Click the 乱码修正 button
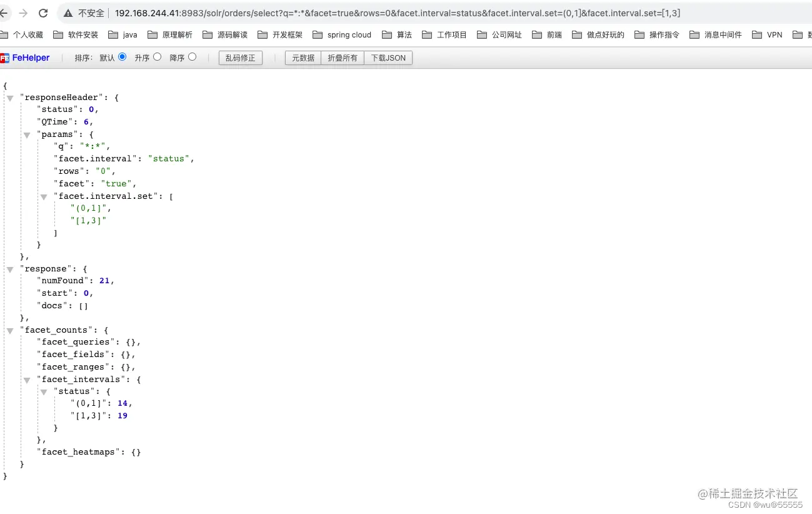This screenshot has height=514, width=812. (241, 58)
